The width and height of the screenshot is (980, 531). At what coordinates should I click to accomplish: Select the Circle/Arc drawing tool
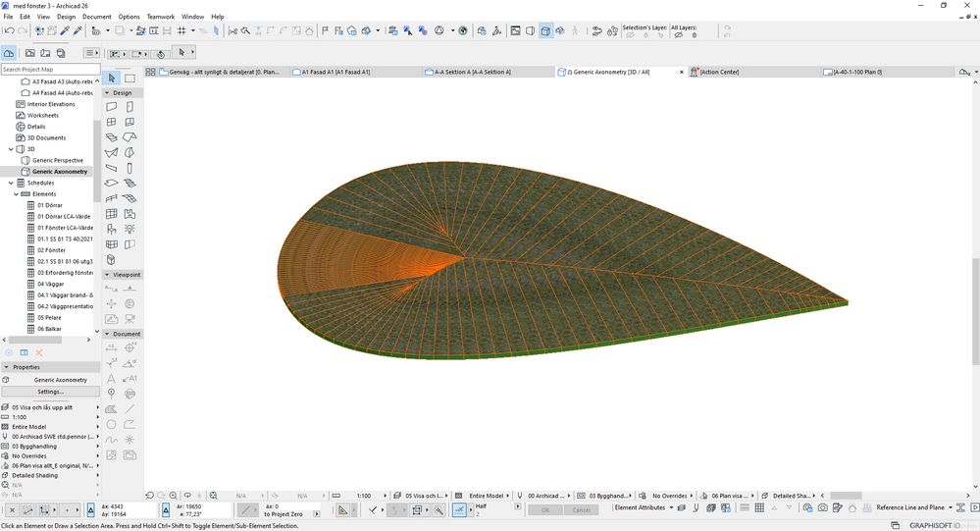click(112, 424)
